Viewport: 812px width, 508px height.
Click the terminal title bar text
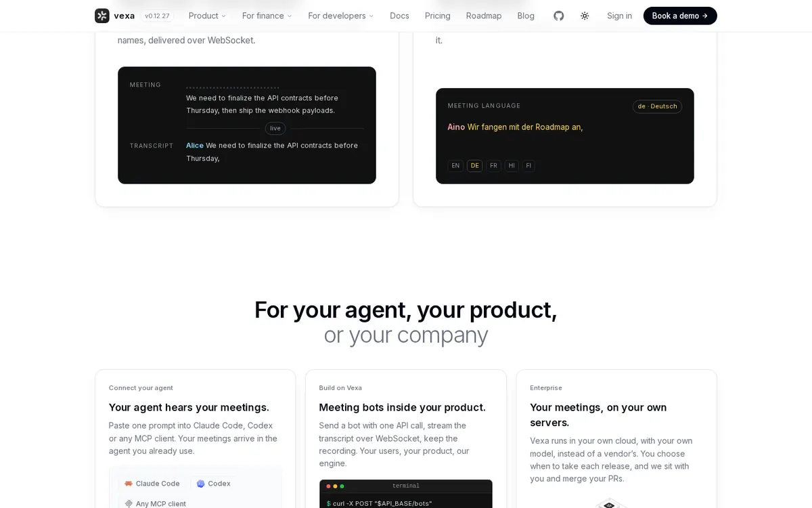coord(406,486)
